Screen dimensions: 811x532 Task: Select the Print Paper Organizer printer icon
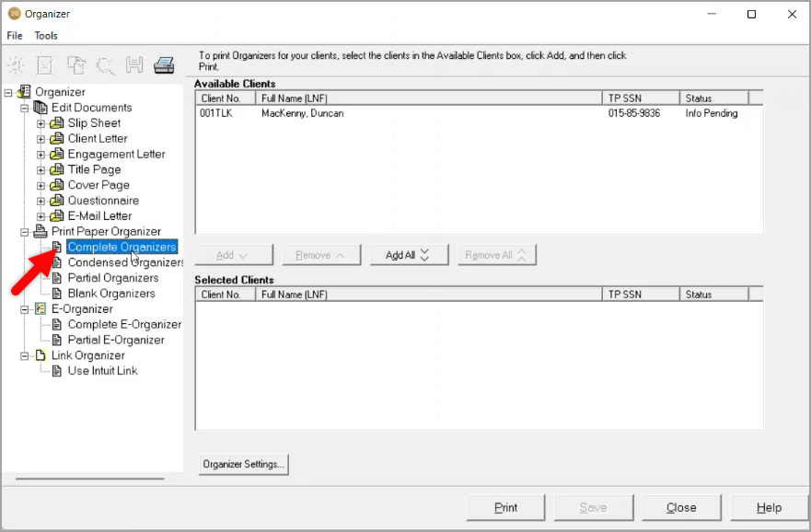point(41,231)
